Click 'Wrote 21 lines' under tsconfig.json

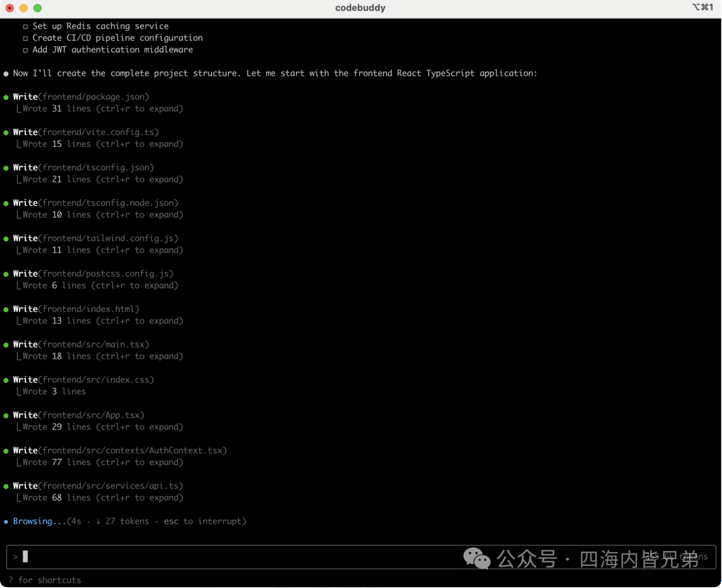point(57,180)
